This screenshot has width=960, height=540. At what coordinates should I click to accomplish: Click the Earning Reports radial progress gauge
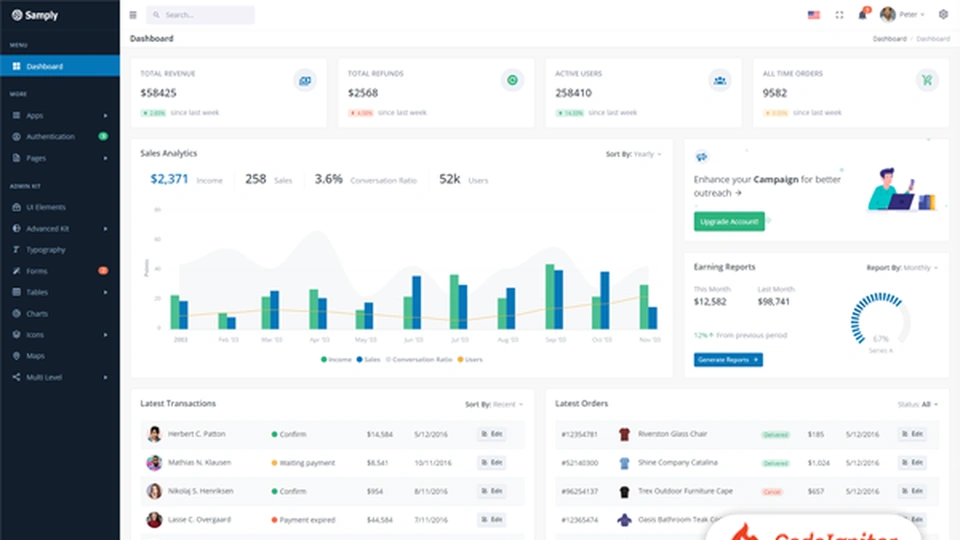click(x=880, y=321)
